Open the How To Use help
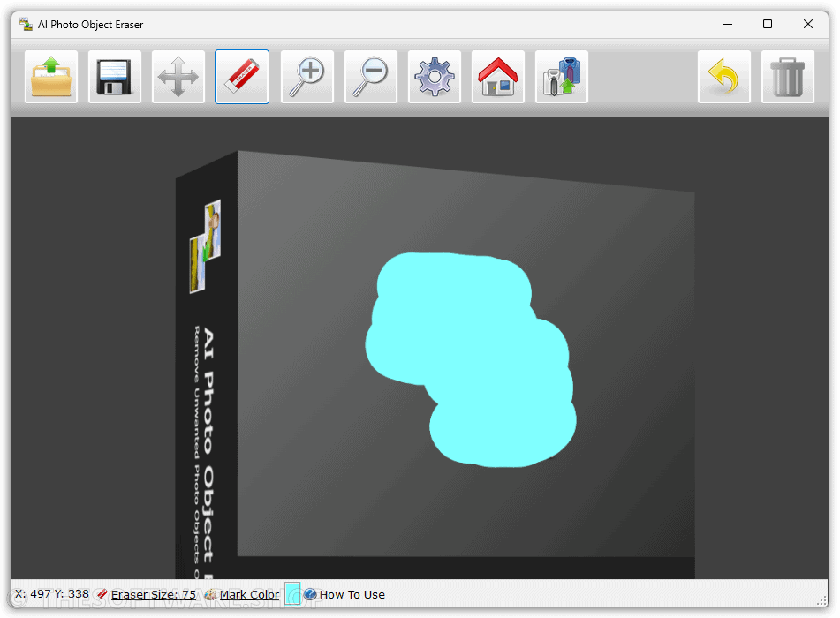840x618 pixels. click(352, 594)
